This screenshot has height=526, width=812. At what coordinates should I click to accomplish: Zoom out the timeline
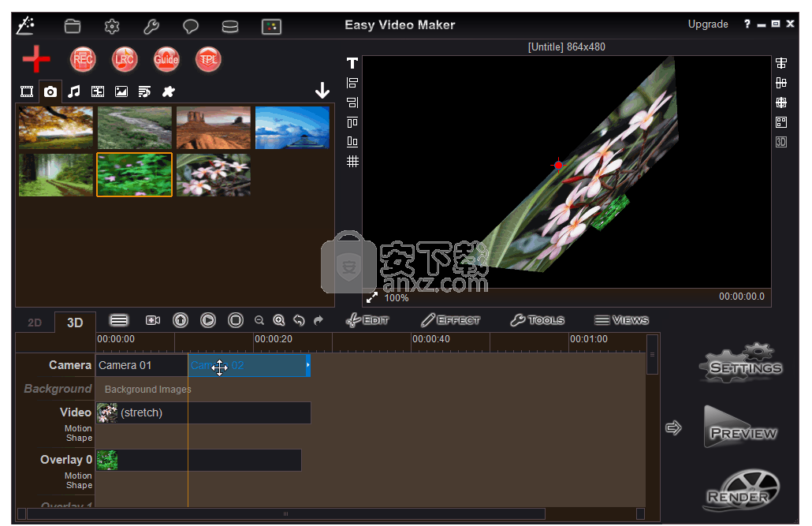click(259, 321)
